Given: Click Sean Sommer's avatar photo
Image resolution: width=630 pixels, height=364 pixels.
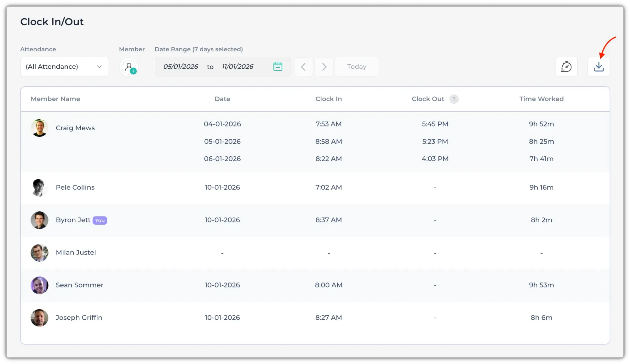Looking at the screenshot, I should coord(39,285).
